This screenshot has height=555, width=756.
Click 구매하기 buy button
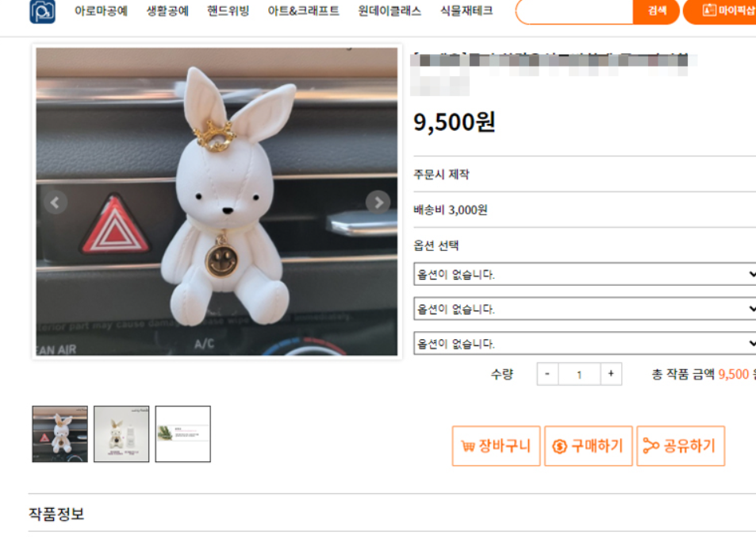(588, 446)
